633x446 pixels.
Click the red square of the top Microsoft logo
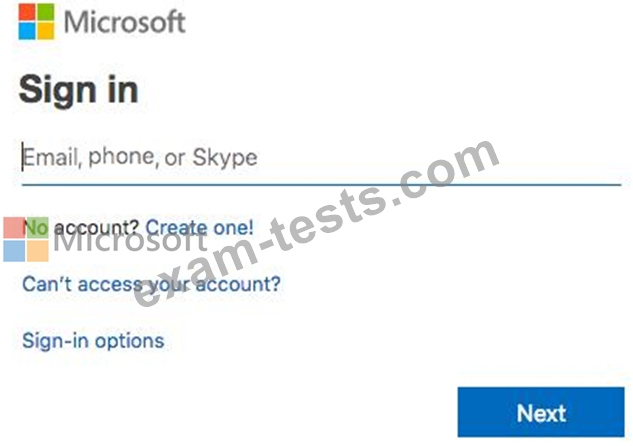coord(27,12)
